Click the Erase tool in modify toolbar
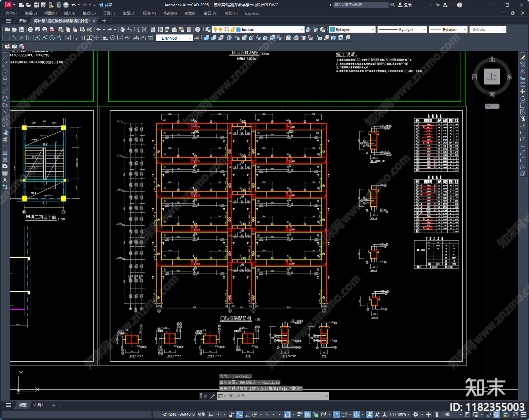The image size is (529, 420). (x=523, y=58)
